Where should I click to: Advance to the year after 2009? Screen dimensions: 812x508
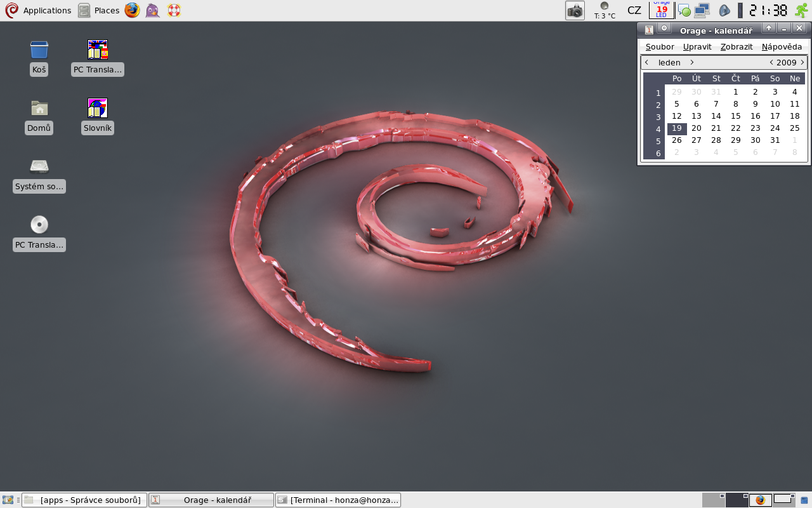(802, 62)
